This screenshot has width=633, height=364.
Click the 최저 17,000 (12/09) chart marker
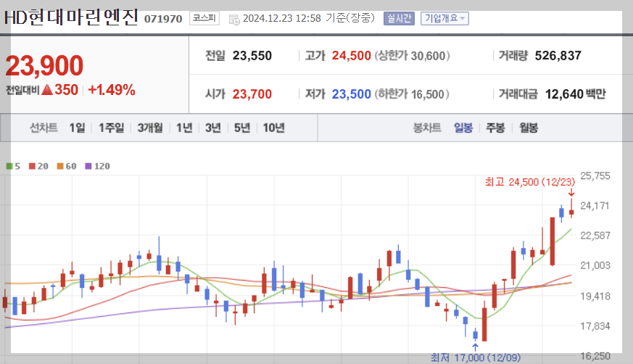point(475,357)
